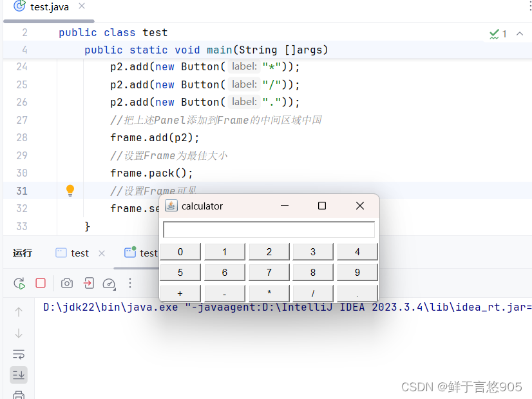This screenshot has width=532, height=399.
Task: Click calculator button 0
Action: 180,251
